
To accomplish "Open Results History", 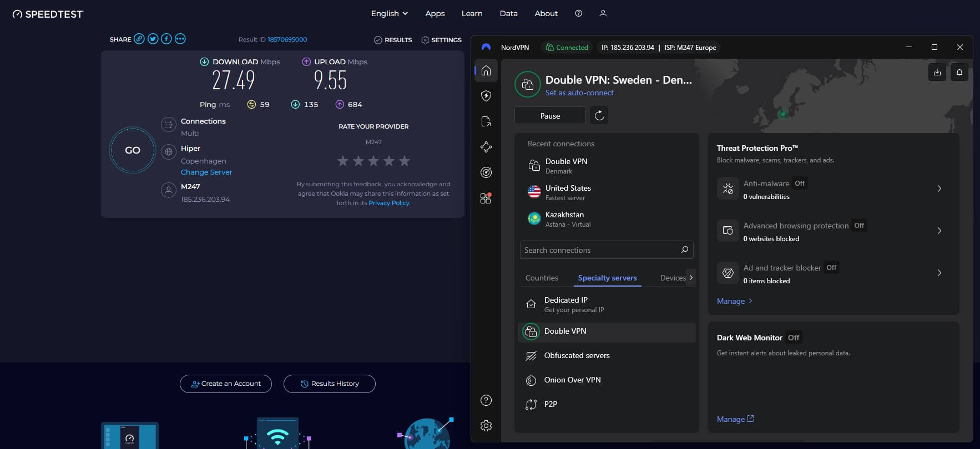I will (x=330, y=384).
